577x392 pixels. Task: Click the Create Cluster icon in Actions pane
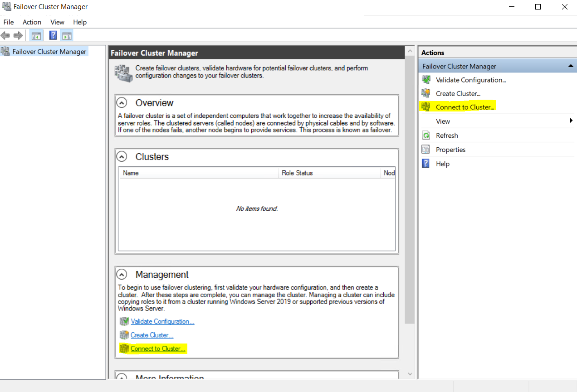[426, 93]
